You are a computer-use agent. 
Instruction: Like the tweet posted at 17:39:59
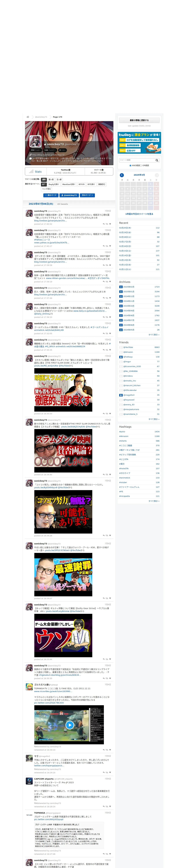[110, 265]
